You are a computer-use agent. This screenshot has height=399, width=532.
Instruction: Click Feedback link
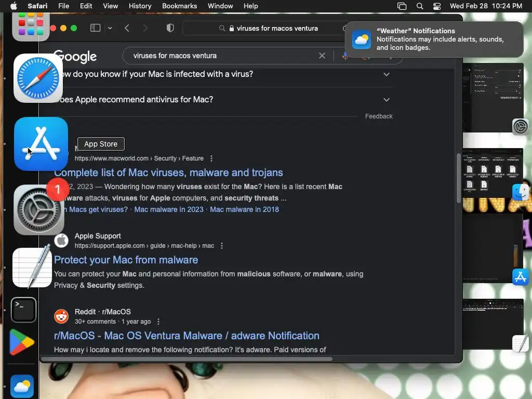click(379, 116)
